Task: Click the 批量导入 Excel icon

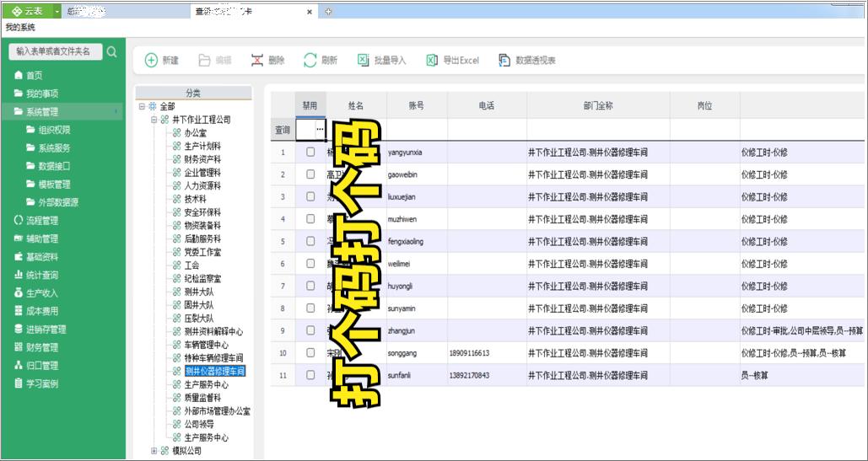Action: pyautogui.click(x=363, y=60)
